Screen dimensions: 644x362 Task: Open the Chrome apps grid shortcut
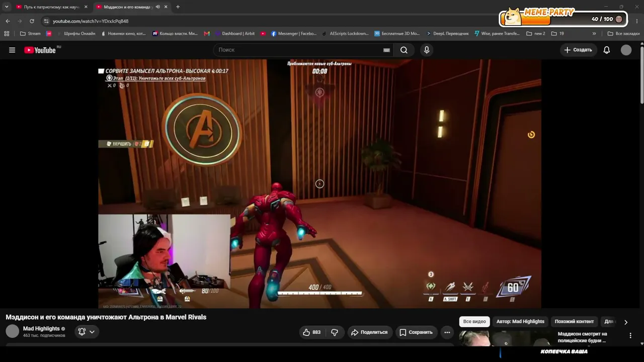pyautogui.click(x=7, y=34)
